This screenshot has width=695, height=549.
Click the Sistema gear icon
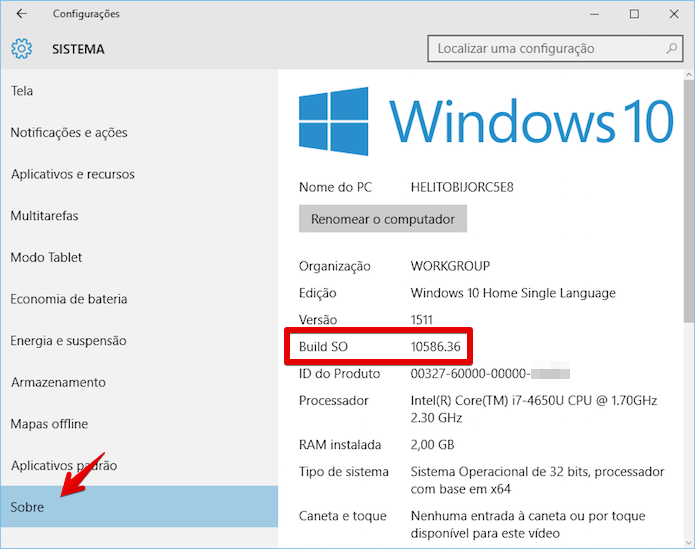coord(22,49)
